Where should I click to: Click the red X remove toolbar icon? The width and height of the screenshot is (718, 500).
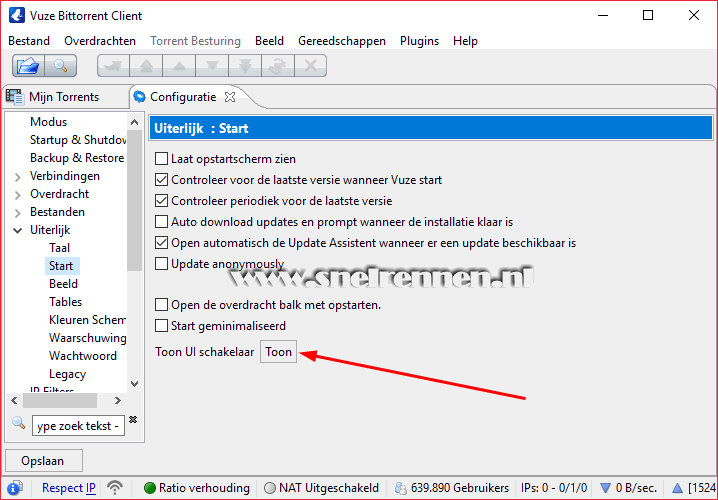tap(311, 66)
